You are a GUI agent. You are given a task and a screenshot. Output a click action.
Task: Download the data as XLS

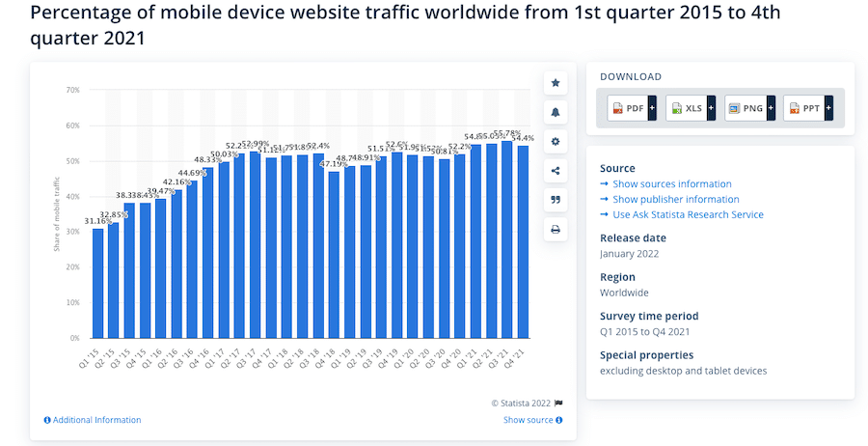click(x=686, y=108)
